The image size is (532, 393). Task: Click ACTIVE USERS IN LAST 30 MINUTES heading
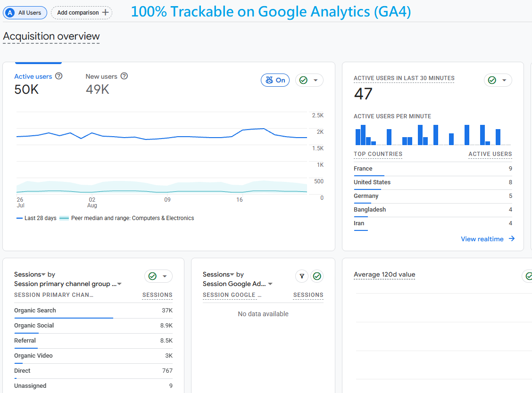pos(404,78)
